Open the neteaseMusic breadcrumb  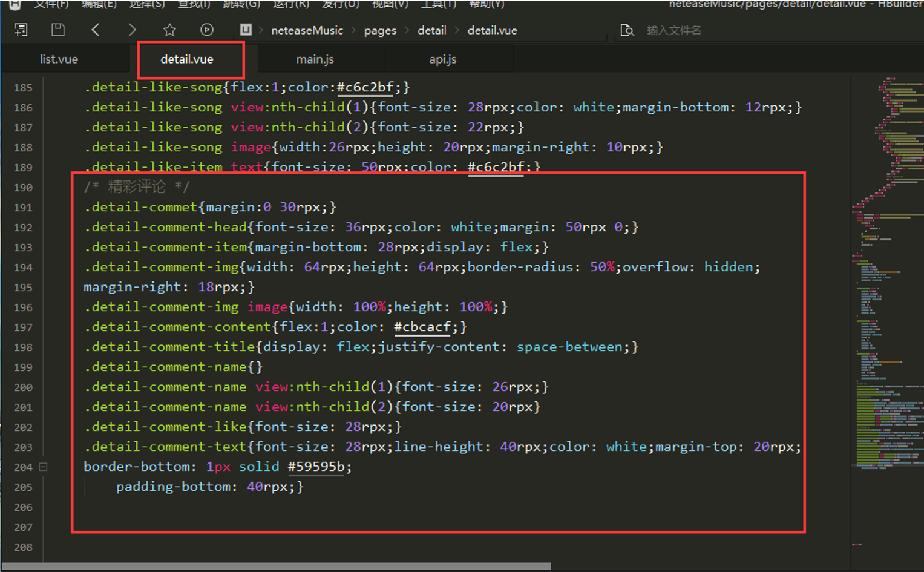point(307,30)
